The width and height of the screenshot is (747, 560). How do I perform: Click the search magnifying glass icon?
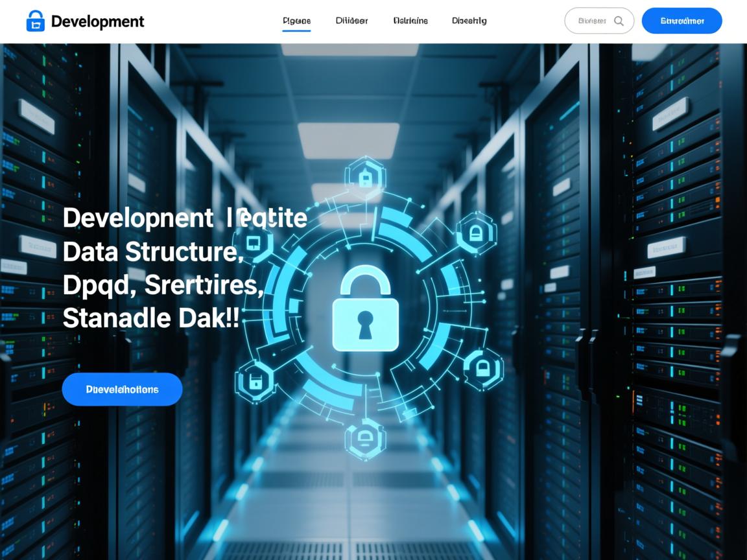pos(619,21)
